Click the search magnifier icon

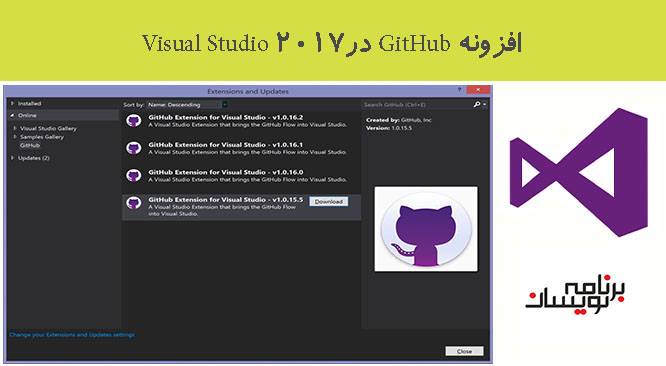[477, 104]
